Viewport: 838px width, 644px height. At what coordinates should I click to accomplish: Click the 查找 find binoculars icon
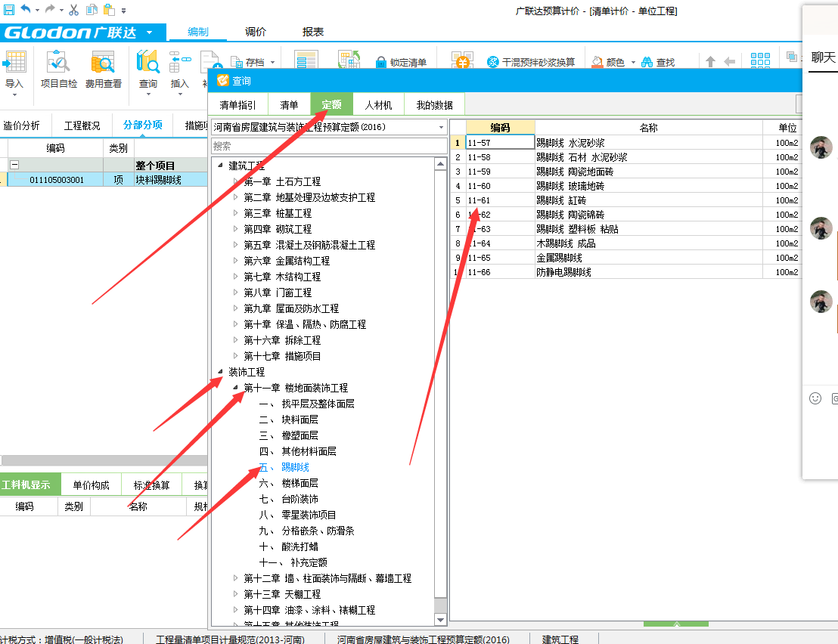(647, 62)
